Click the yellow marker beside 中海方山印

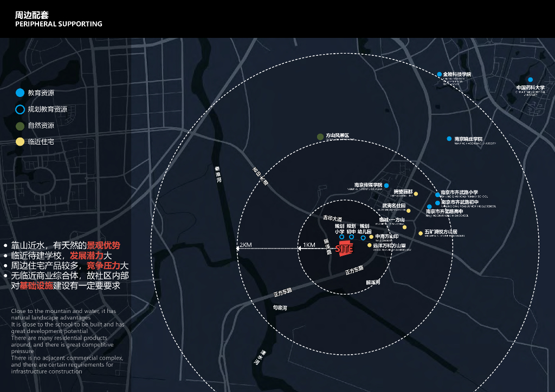pos(371,237)
